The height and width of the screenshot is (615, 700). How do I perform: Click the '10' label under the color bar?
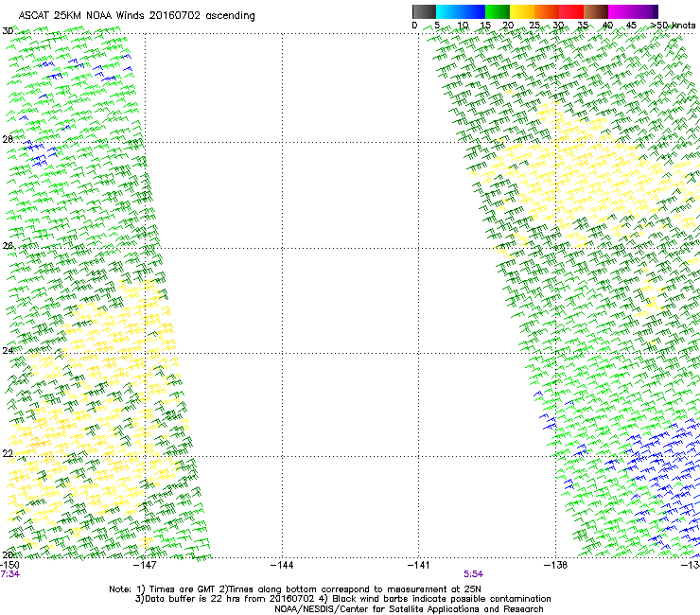463,26
